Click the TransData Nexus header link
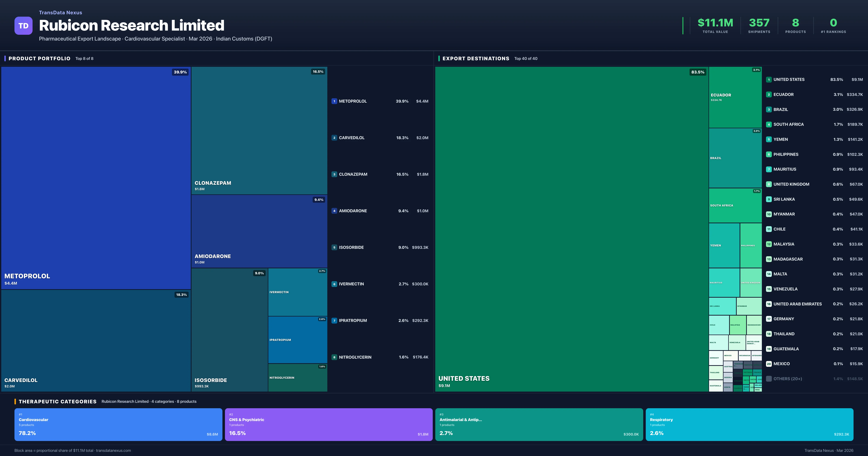Viewport: 868px width, 456px height. pos(61,12)
